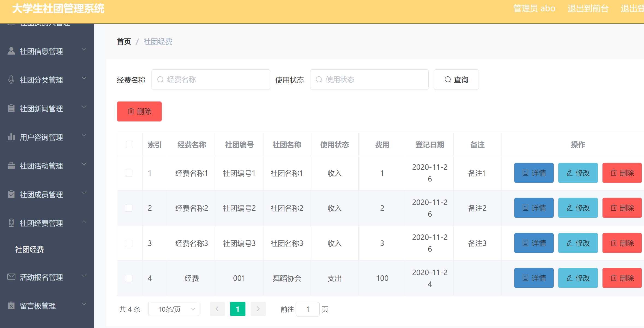The image size is (644, 328).
Task: Click the envelope icon beside 活动报名管理
Action: 11,276
